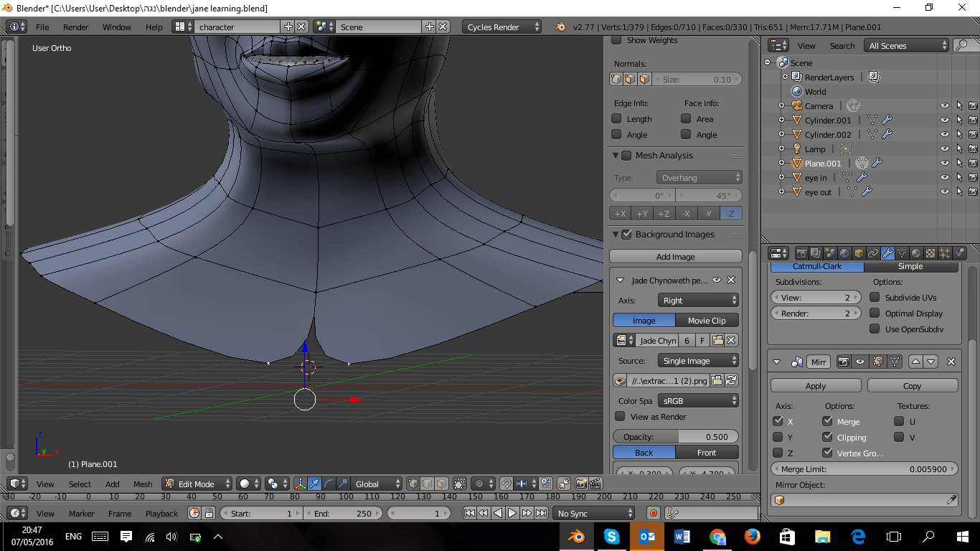
Task: Switch to the Texture properties tab icon
Action: [x=930, y=253]
